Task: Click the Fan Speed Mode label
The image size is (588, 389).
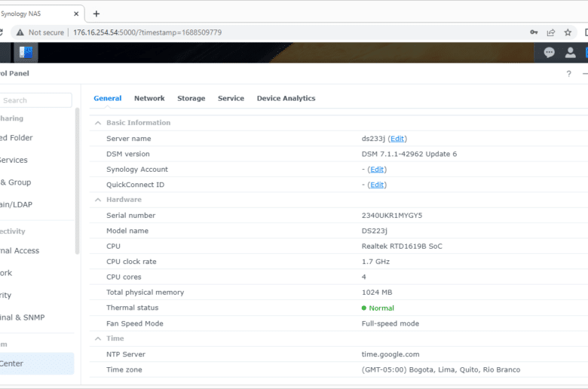Action: tap(135, 323)
